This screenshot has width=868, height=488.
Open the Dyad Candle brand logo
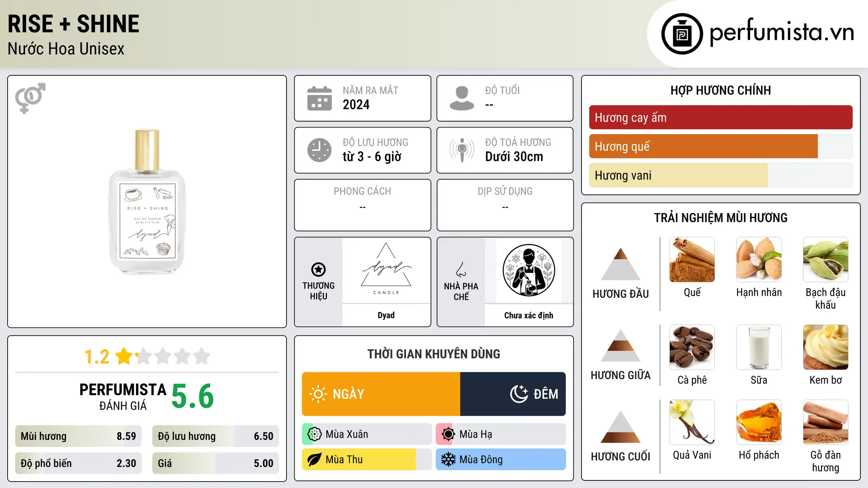click(x=386, y=270)
